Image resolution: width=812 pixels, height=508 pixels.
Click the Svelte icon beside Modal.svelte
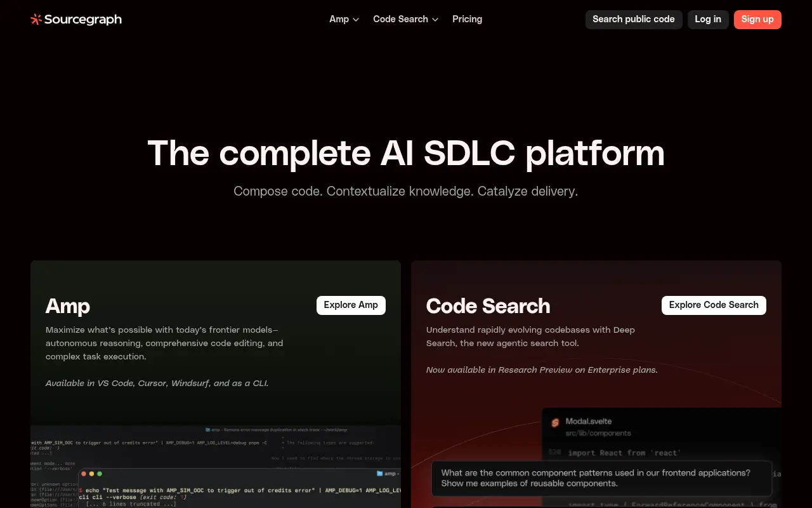[x=555, y=422]
